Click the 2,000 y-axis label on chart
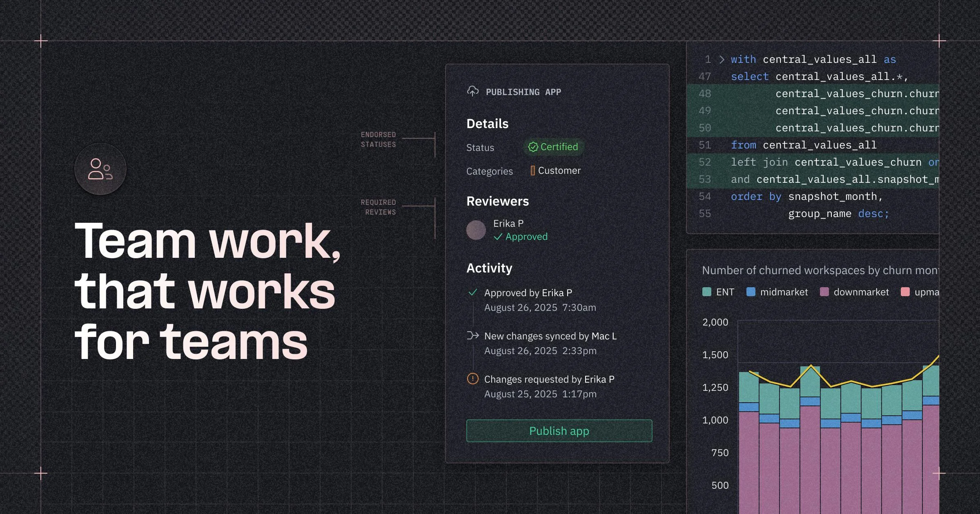The width and height of the screenshot is (980, 514). (715, 322)
